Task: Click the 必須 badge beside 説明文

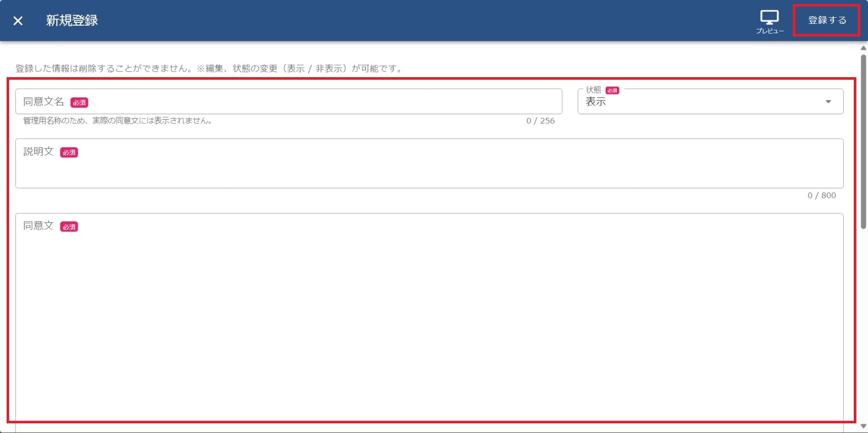Action: point(69,152)
